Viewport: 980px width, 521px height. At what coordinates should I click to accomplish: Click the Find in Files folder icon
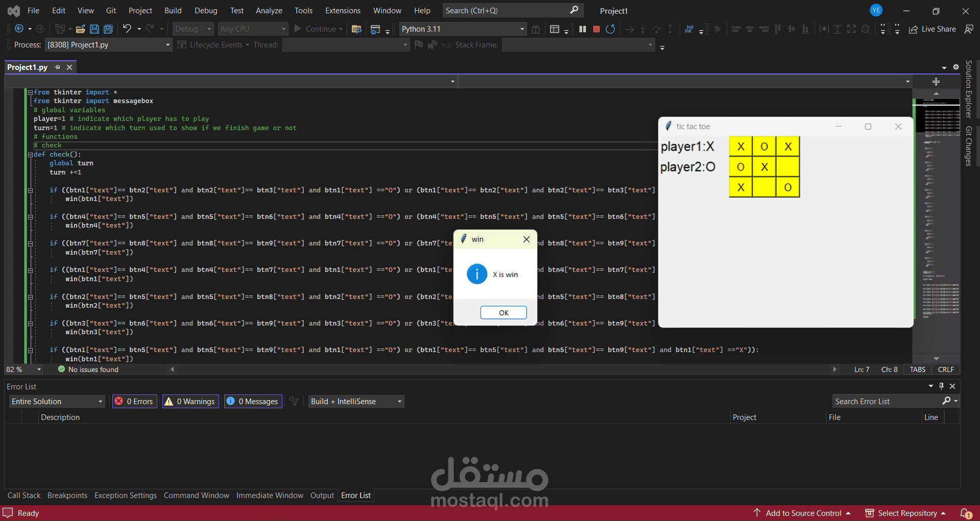(357, 29)
